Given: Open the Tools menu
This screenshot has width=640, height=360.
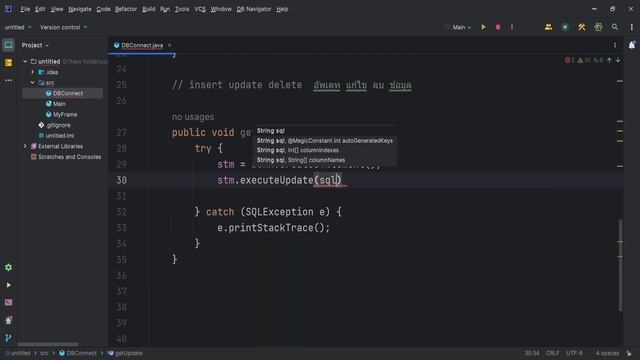Looking at the screenshot, I should tap(182, 9).
